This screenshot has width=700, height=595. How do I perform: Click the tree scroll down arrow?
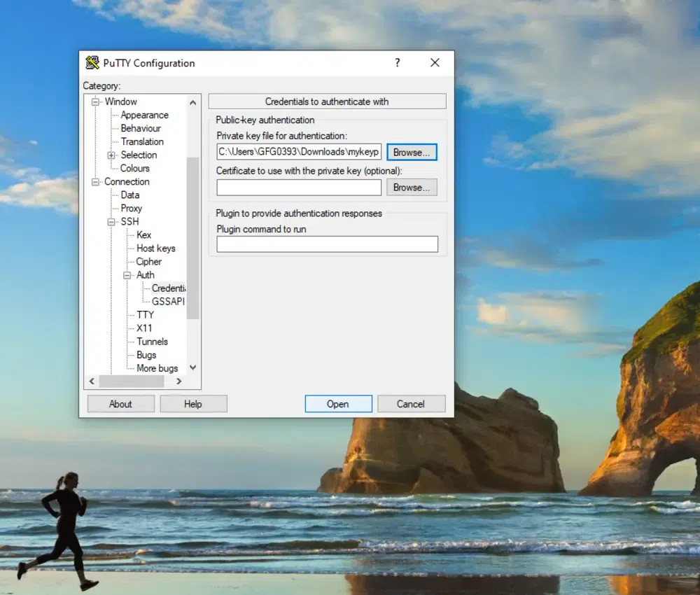point(193,367)
